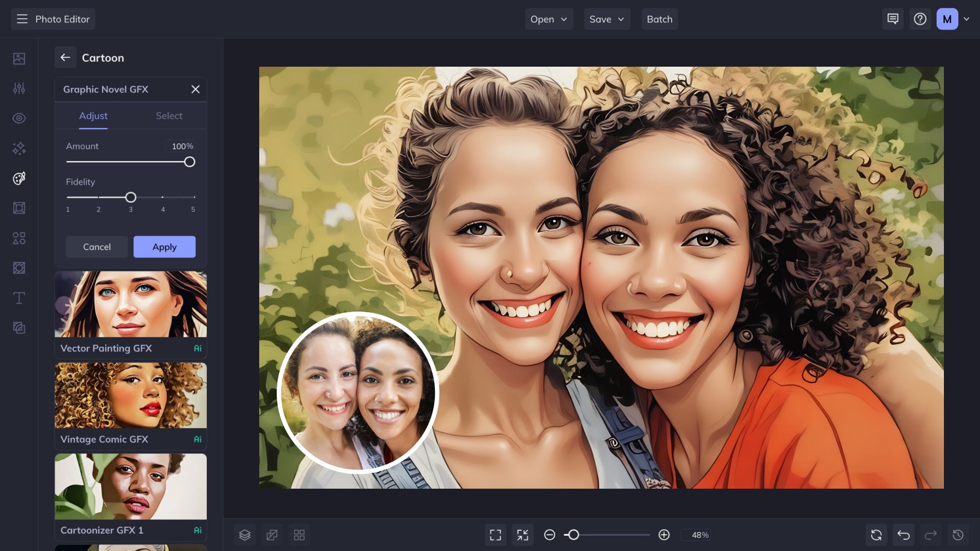The width and height of the screenshot is (980, 551).
Task: Switch to the Select tab
Action: coord(169,115)
